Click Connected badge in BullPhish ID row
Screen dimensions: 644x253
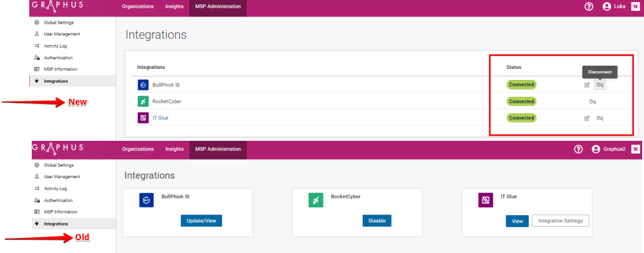click(521, 85)
